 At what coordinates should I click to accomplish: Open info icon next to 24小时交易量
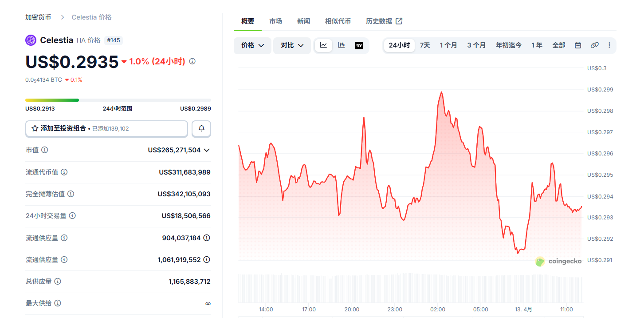(72, 215)
